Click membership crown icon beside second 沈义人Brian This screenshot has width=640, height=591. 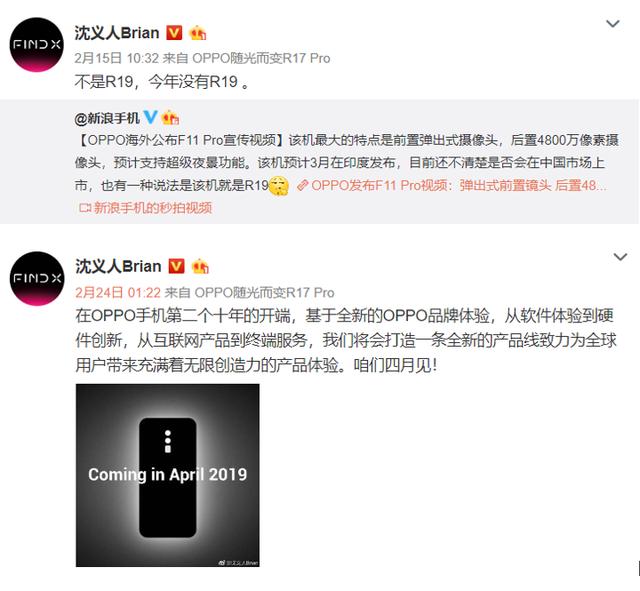pyautogui.click(x=200, y=266)
